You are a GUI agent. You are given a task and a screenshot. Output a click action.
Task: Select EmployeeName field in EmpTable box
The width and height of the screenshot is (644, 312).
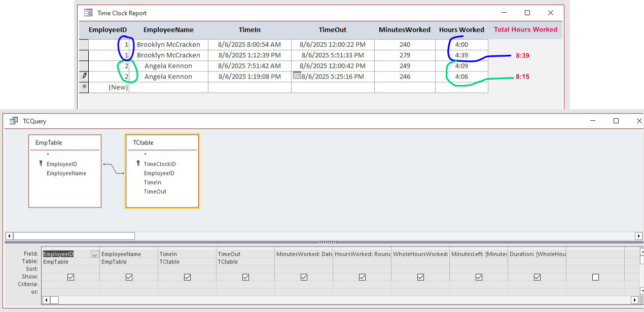tap(66, 173)
